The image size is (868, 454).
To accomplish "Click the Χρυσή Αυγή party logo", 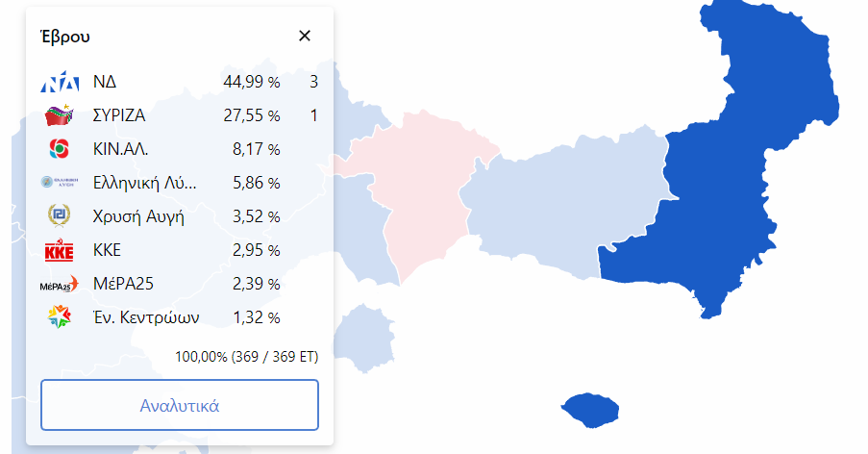I will (x=59, y=216).
